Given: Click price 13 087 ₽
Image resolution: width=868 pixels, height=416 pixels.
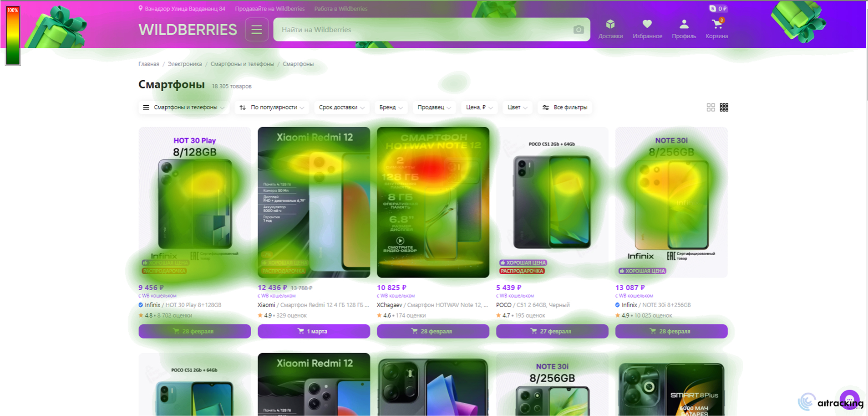Looking at the screenshot, I should pyautogui.click(x=630, y=288).
